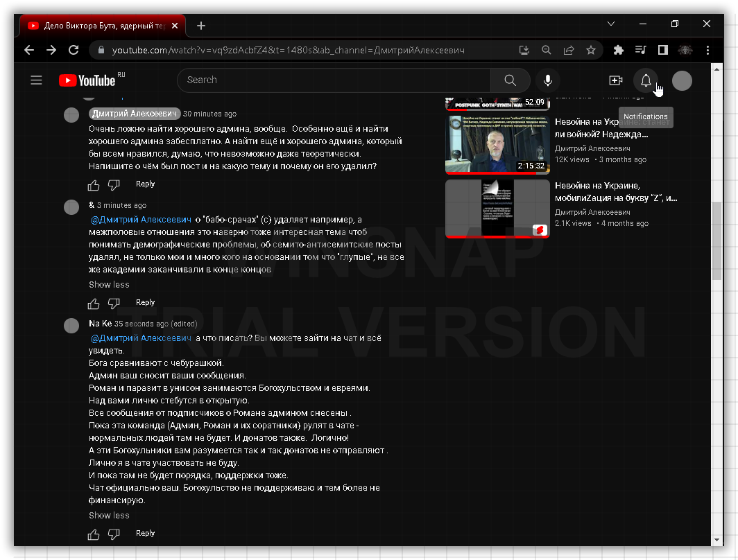Open the new tab with plus button
The width and height of the screenshot is (738, 560).
(201, 26)
